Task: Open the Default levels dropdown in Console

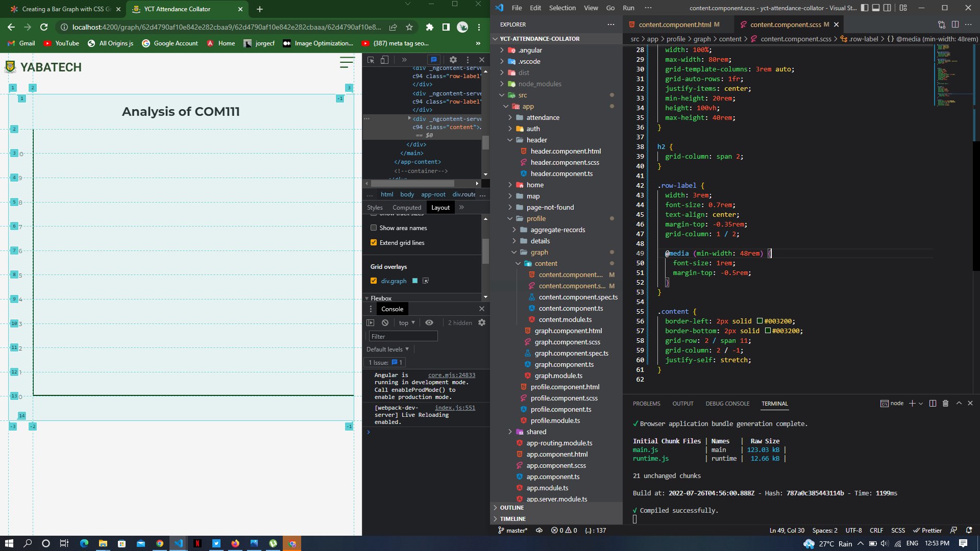Action: click(388, 349)
